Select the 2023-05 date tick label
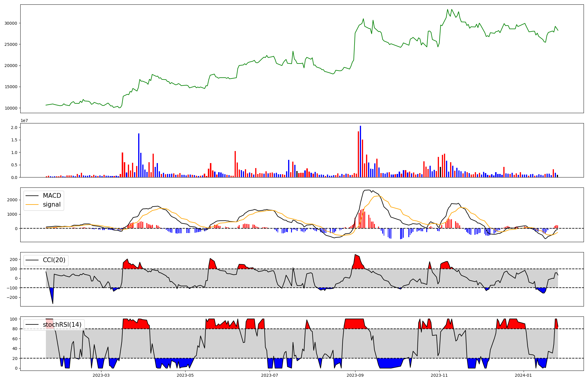 point(185,375)
